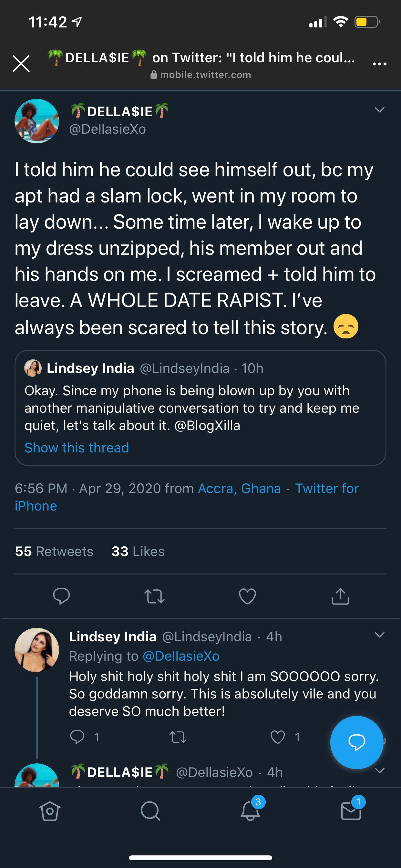Open the Search tab in bottom bar

point(150,811)
